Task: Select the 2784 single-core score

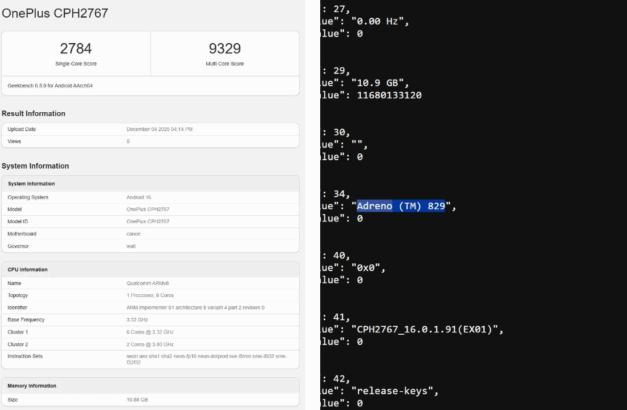Action: coord(76,48)
